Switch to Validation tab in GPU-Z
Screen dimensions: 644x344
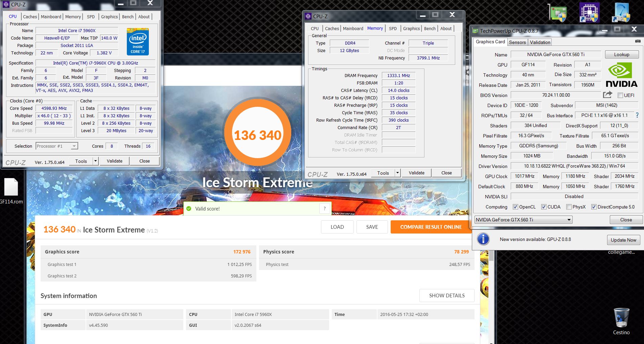click(x=540, y=42)
